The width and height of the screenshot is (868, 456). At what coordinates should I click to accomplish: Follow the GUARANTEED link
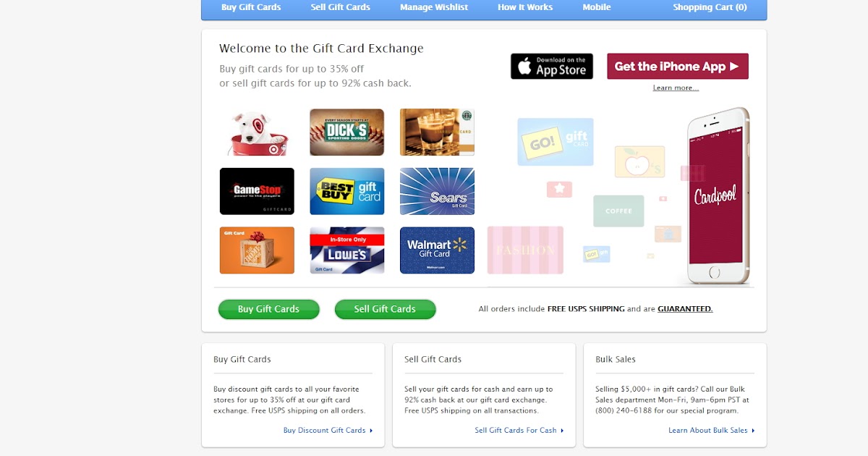coord(685,309)
